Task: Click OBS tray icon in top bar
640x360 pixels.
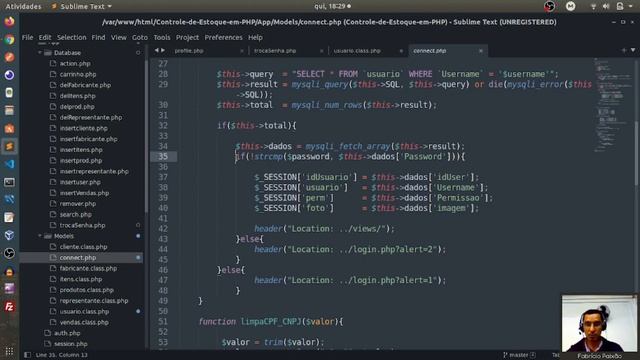Action: (549, 6)
